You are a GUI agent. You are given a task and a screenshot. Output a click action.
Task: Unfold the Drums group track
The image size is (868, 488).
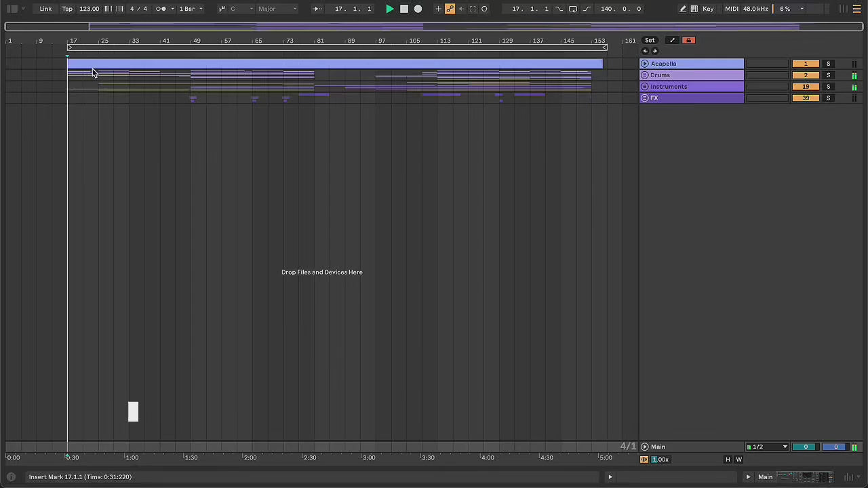click(x=644, y=75)
